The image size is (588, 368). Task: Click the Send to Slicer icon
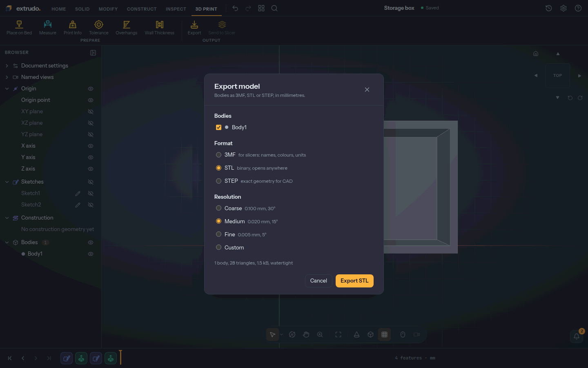(x=222, y=28)
